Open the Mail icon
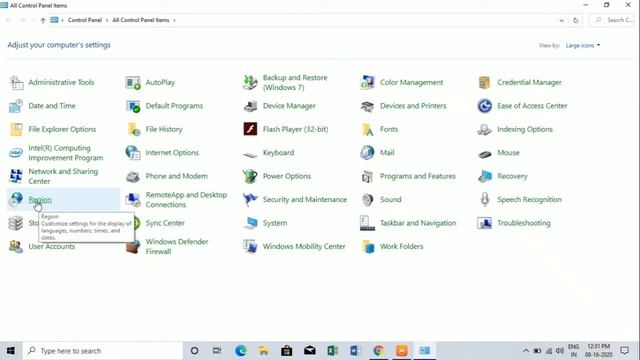 pyautogui.click(x=367, y=153)
